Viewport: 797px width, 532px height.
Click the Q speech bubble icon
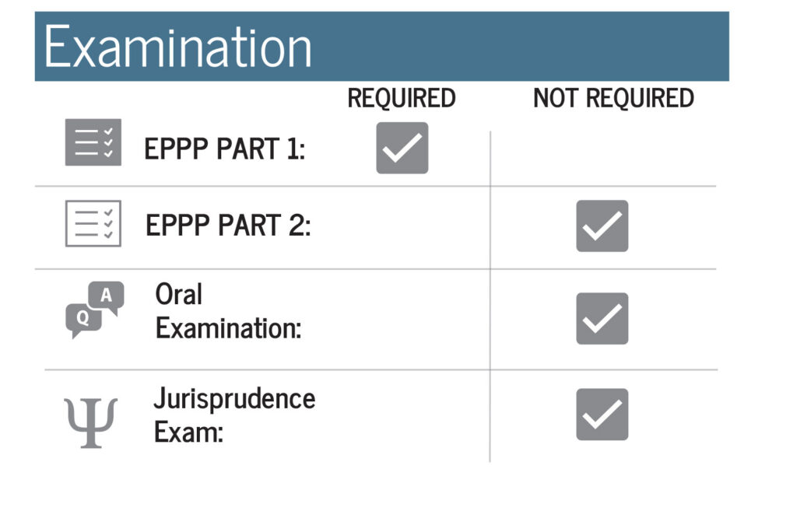(83, 320)
